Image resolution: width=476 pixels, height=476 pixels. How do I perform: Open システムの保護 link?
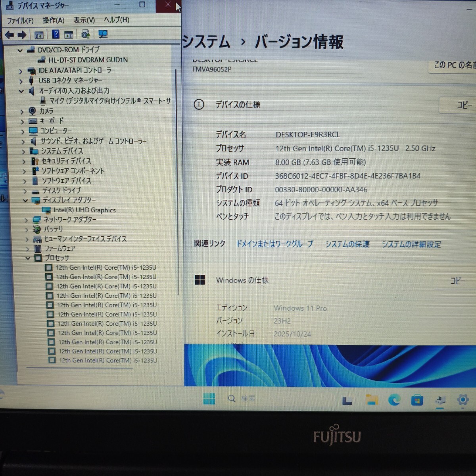point(347,244)
